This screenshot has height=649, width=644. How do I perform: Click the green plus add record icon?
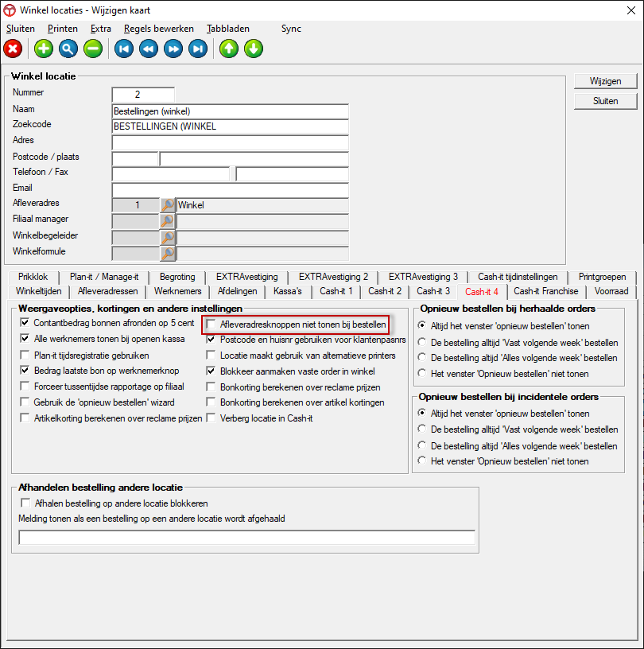pyautogui.click(x=44, y=49)
